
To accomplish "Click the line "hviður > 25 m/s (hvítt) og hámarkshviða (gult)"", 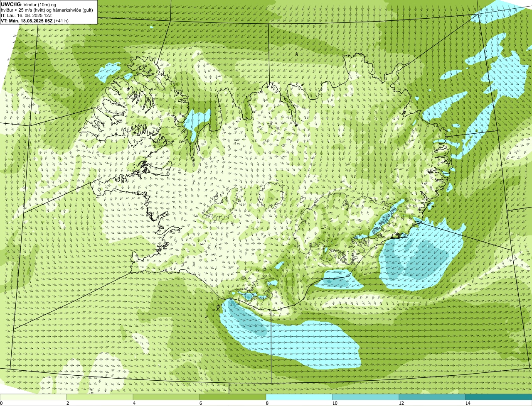I will (x=47, y=10).
